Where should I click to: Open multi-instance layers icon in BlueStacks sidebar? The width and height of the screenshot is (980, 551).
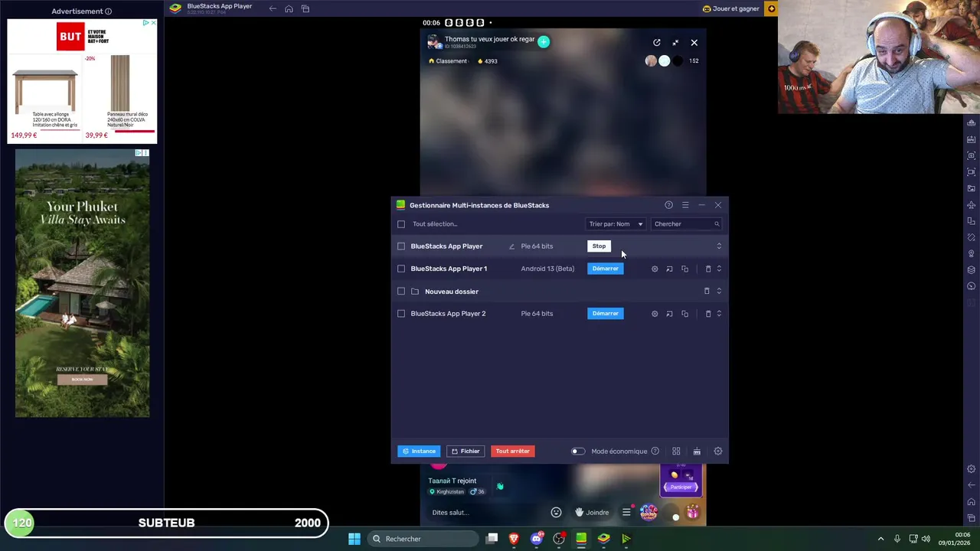click(972, 269)
